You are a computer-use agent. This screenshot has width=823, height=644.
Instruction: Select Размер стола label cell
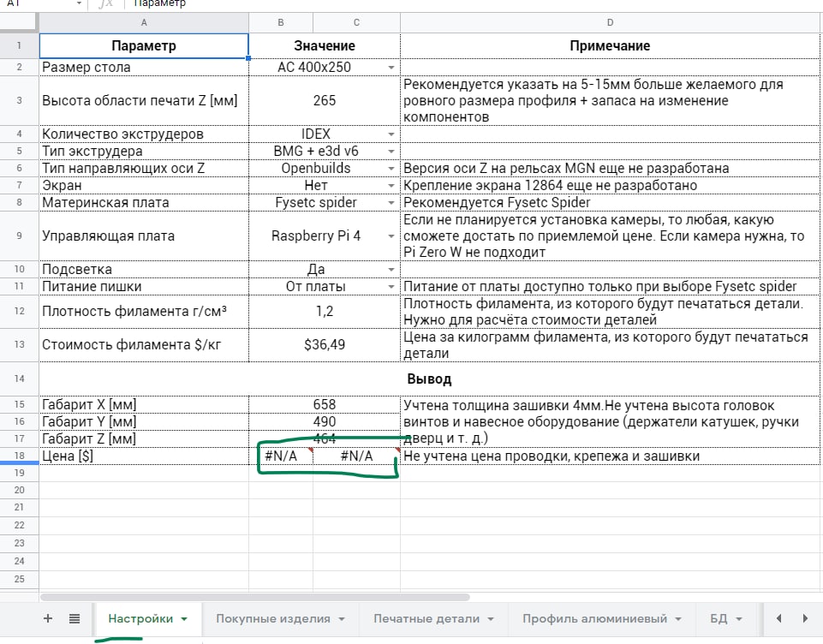144,67
